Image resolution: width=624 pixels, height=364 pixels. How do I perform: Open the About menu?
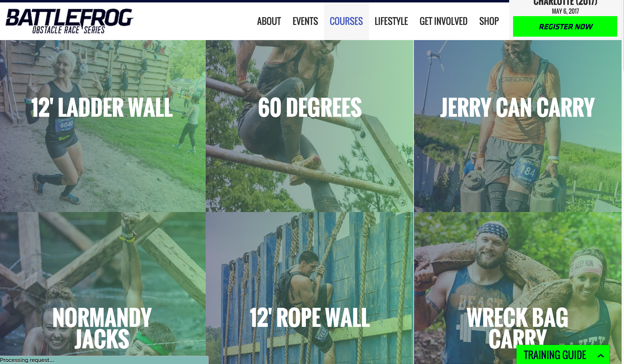(269, 21)
